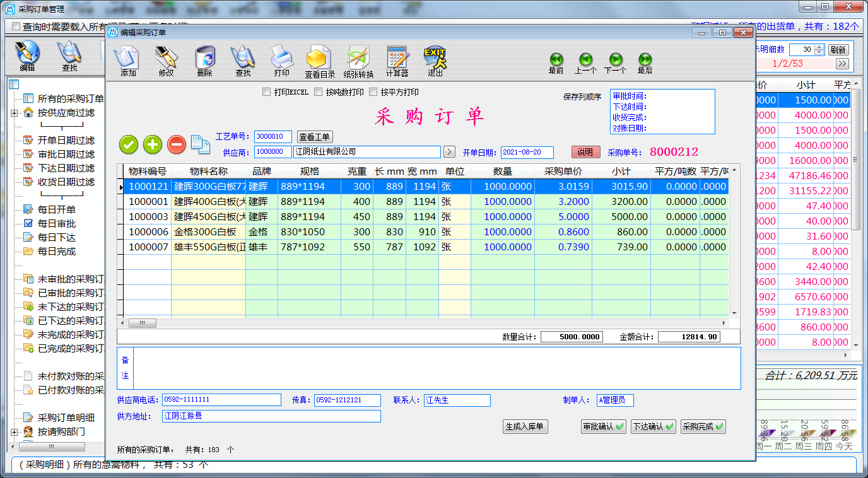Click the 物料名称 column header
The image size is (868, 478).
coord(208,172)
